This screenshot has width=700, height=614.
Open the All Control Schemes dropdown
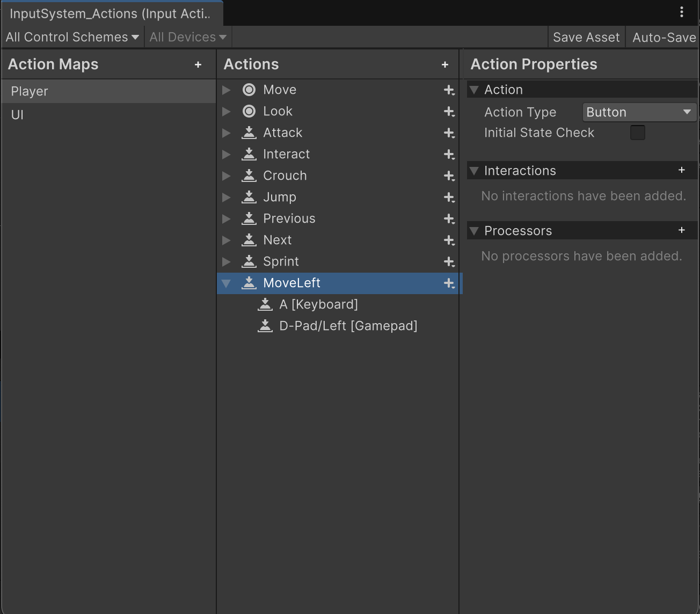[71, 37]
